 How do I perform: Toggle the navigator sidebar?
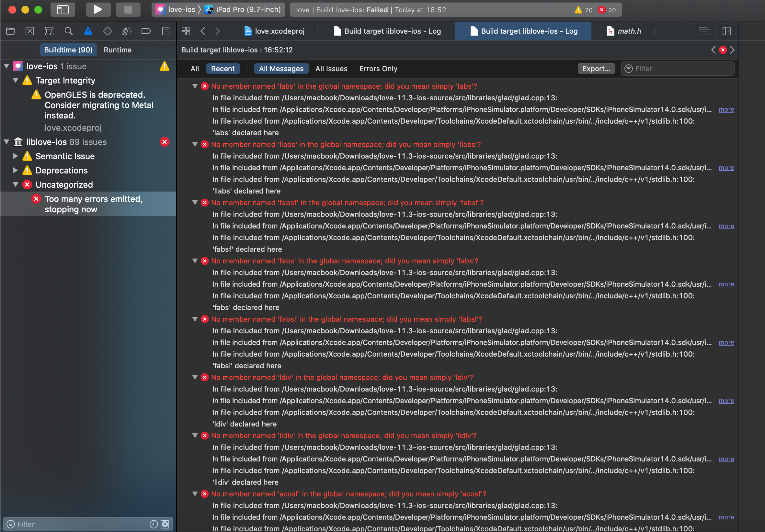[x=63, y=10]
